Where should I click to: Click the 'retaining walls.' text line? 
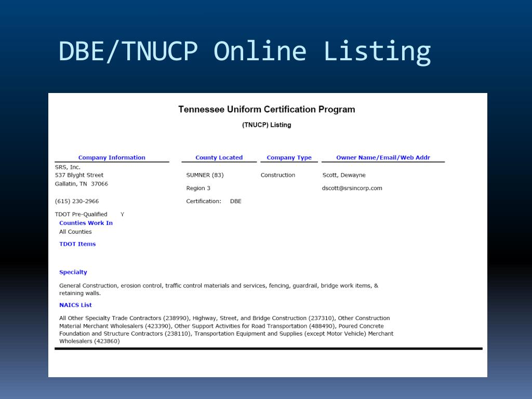pyautogui.click(x=80, y=294)
